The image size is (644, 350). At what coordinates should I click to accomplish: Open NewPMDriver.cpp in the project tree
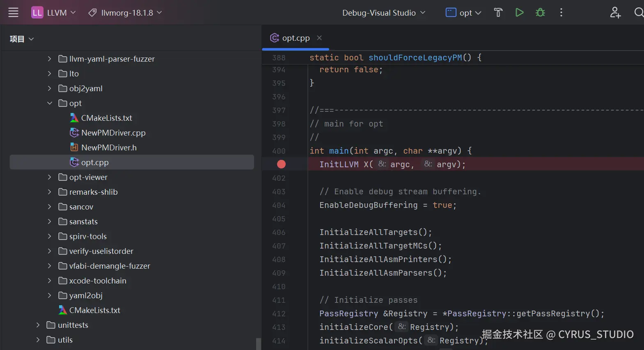point(113,133)
